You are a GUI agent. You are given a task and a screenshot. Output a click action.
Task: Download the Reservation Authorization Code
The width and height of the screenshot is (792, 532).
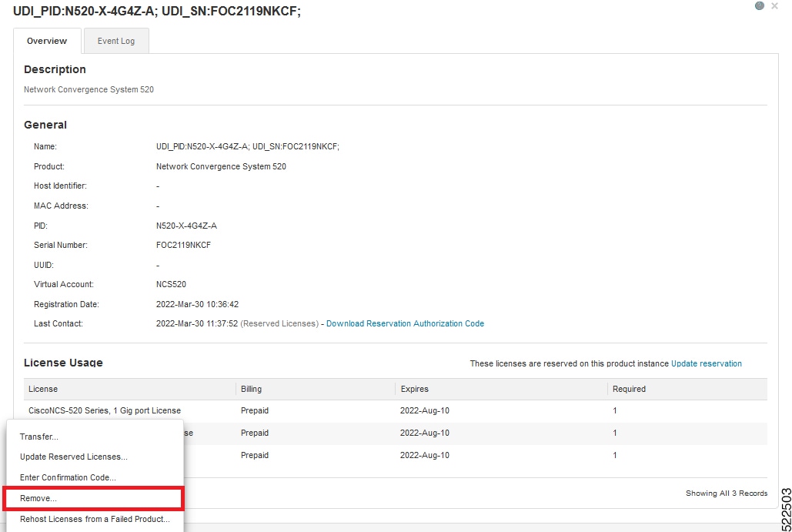click(405, 324)
